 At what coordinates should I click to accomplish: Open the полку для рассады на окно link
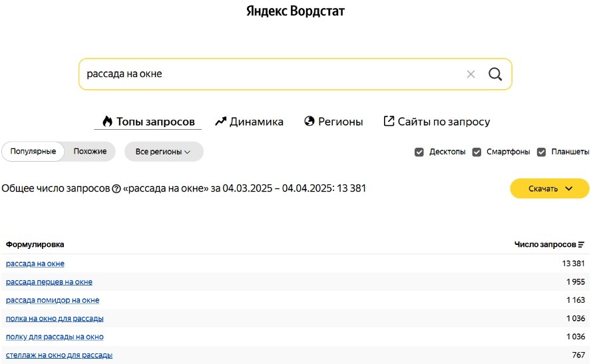(55, 337)
